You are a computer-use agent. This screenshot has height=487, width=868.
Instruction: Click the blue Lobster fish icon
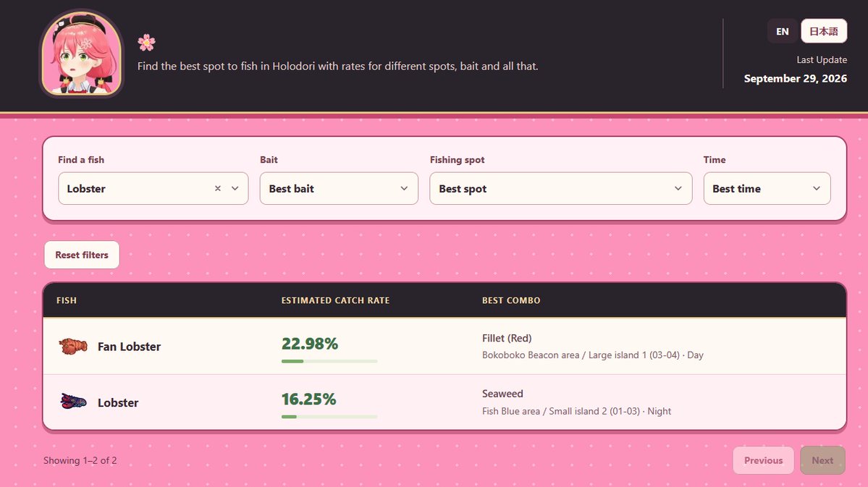73,401
